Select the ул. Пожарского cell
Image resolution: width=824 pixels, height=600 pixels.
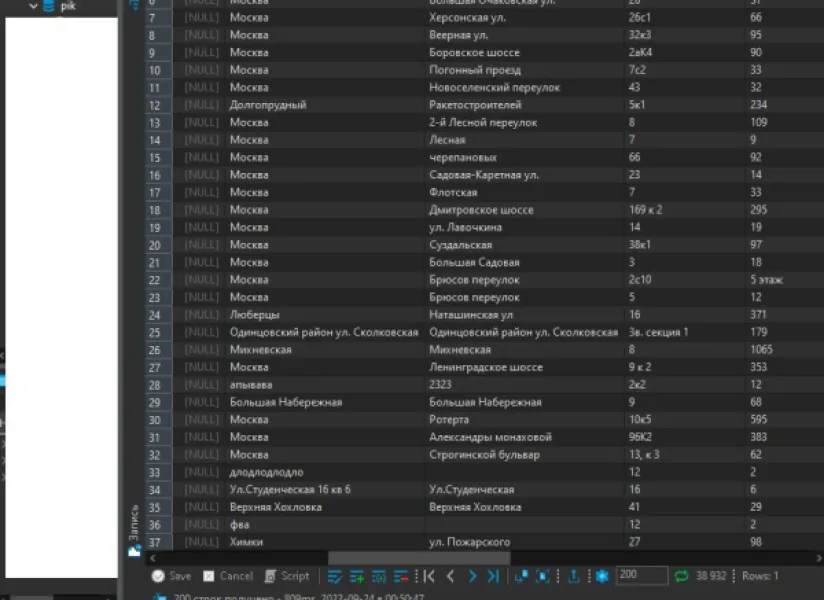click(524, 542)
